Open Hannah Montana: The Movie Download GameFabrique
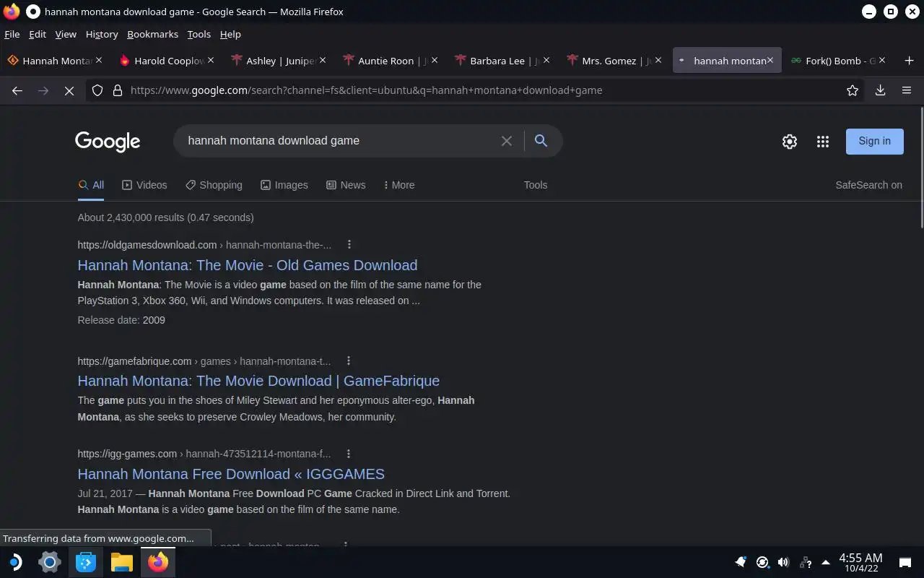Image resolution: width=924 pixels, height=578 pixels. [x=258, y=381]
